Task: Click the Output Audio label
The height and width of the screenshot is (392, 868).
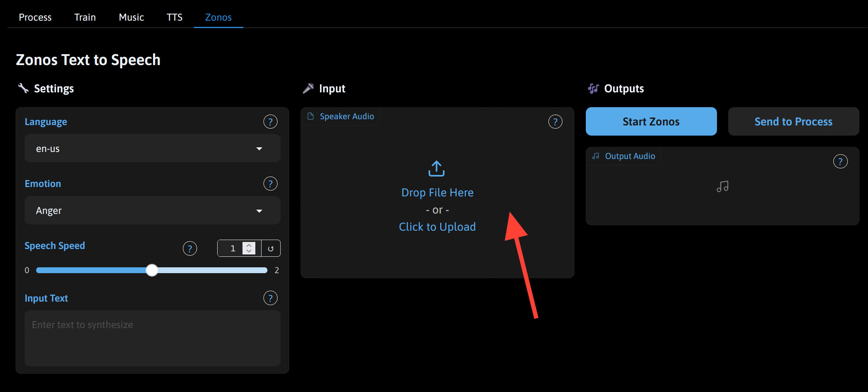Action: click(630, 156)
